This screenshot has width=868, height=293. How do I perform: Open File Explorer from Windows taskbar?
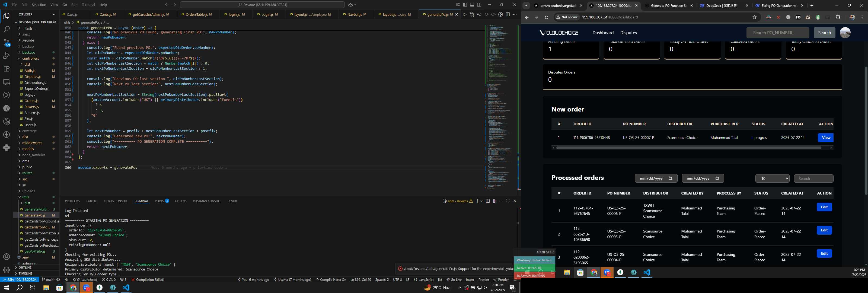click(46, 288)
